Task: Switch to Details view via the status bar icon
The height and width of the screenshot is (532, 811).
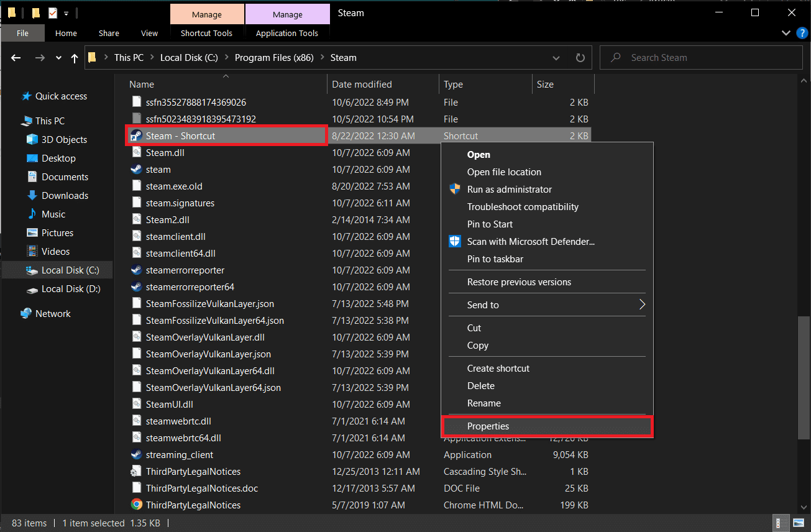Action: pyautogui.click(x=780, y=523)
